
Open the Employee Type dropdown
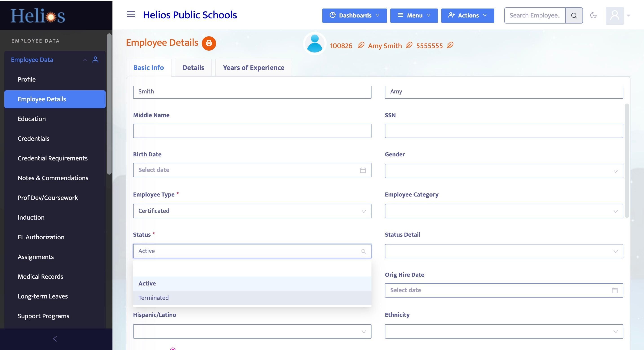click(252, 211)
